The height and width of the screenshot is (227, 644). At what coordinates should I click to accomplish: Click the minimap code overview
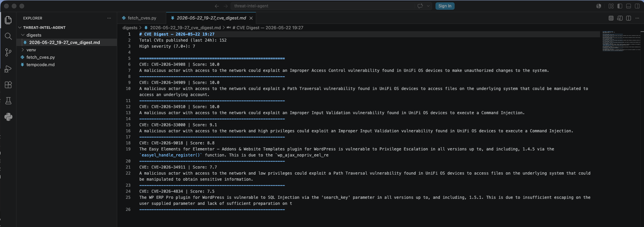click(x=621, y=41)
